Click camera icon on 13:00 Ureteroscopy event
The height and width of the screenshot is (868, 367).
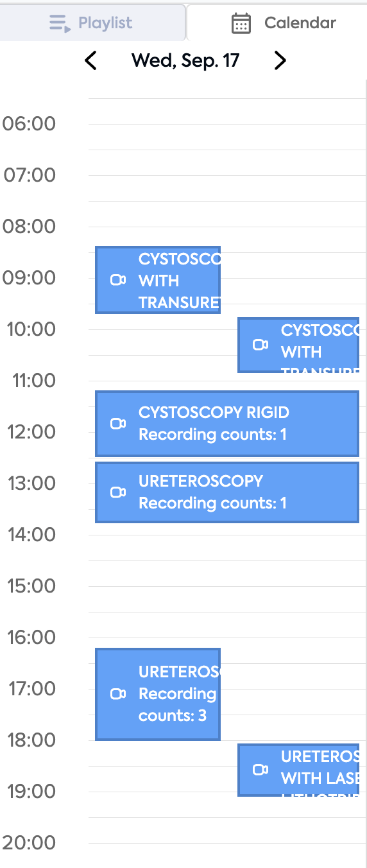[x=118, y=492]
